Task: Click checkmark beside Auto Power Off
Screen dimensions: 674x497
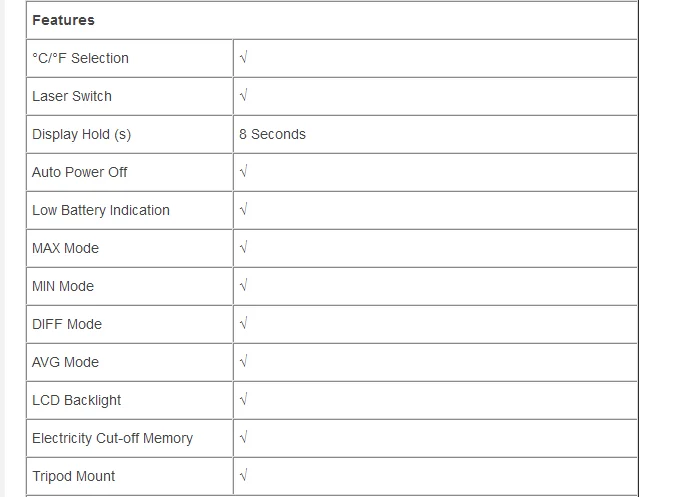Action: click(243, 172)
